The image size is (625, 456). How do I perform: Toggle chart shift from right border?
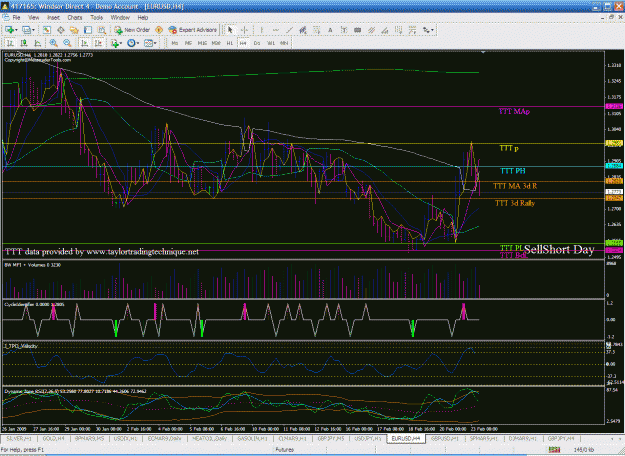tap(98, 43)
